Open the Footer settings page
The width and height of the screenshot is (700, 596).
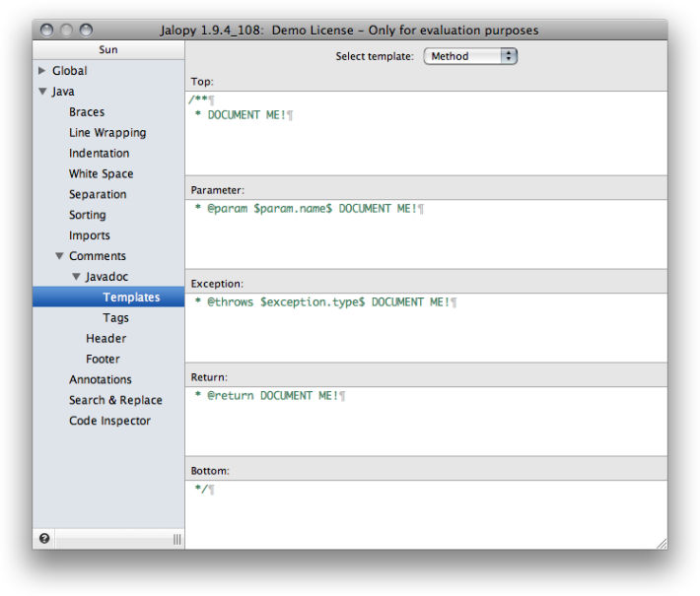pos(103,359)
